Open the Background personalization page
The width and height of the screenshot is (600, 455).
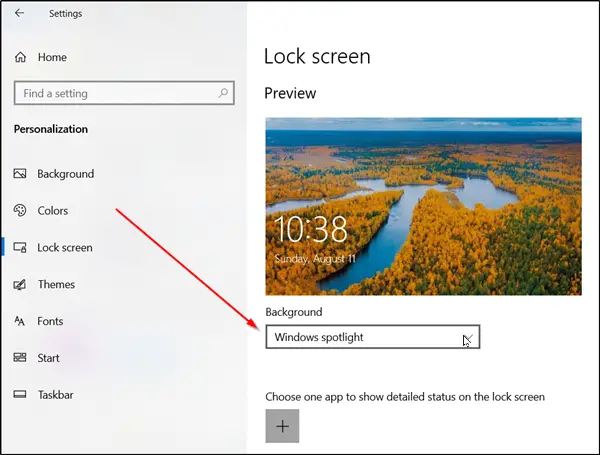click(x=65, y=174)
